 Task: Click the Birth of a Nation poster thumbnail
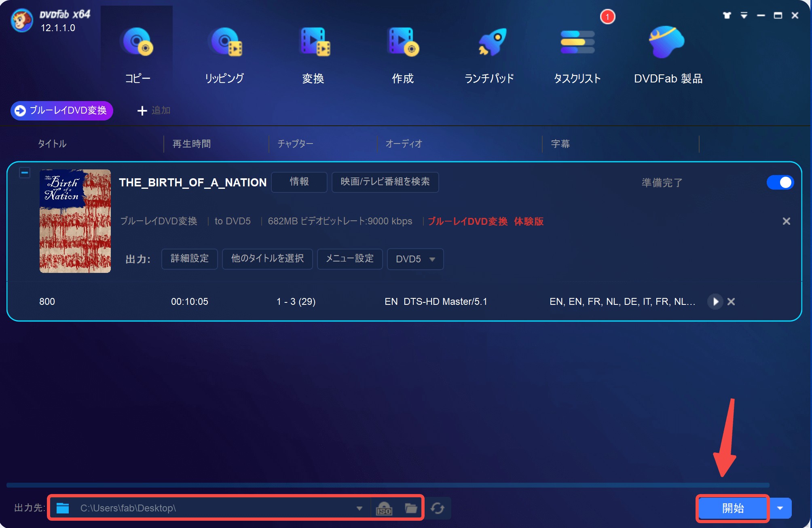click(x=75, y=221)
